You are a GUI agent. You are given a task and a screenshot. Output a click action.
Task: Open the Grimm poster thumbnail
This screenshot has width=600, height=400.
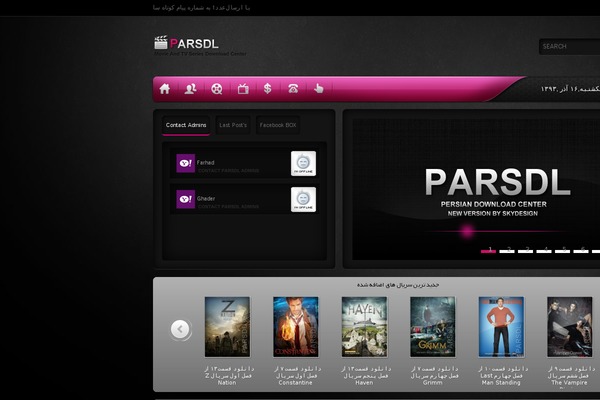(433, 327)
